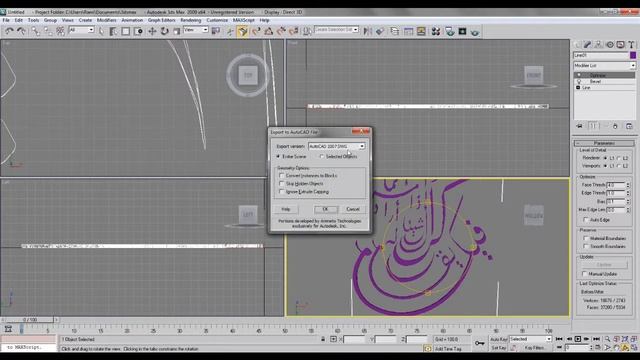Collapse the Parameters rollout
The height and width of the screenshot is (360, 640).
coord(604,143)
